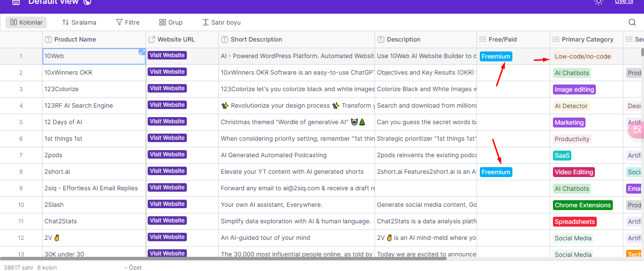Click Visit Website for Chat2Stats

[x=167, y=220]
